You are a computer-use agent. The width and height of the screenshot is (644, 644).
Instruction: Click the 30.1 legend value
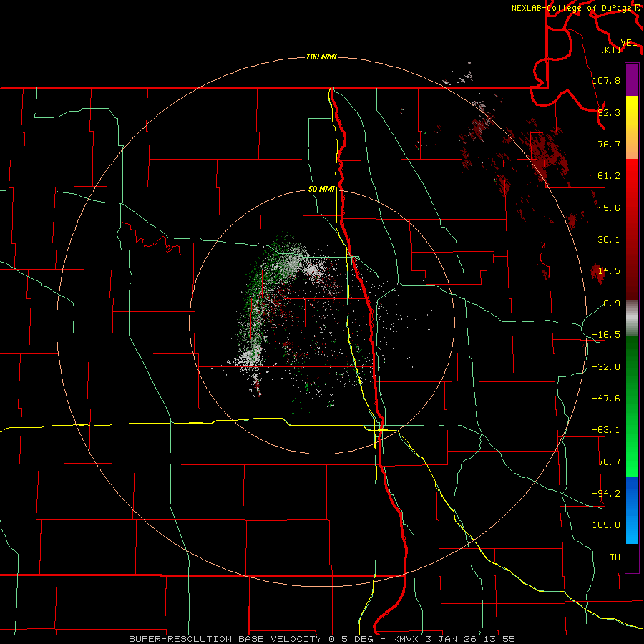coord(609,240)
